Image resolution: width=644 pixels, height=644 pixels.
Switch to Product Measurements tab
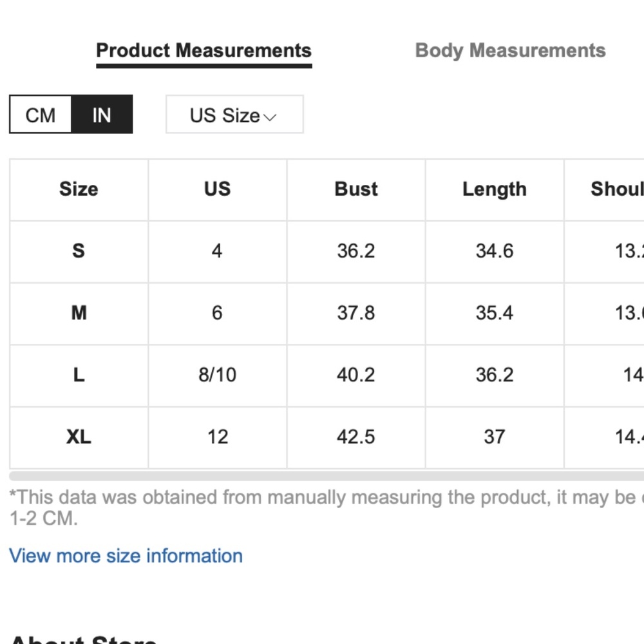[204, 51]
